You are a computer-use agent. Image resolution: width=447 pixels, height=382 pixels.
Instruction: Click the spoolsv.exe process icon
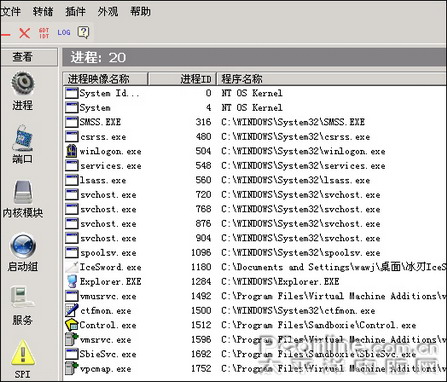click(x=71, y=253)
